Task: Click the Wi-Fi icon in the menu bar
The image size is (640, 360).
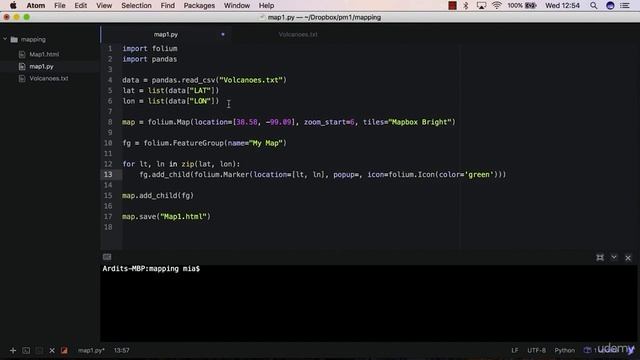Action: pos(496,5)
